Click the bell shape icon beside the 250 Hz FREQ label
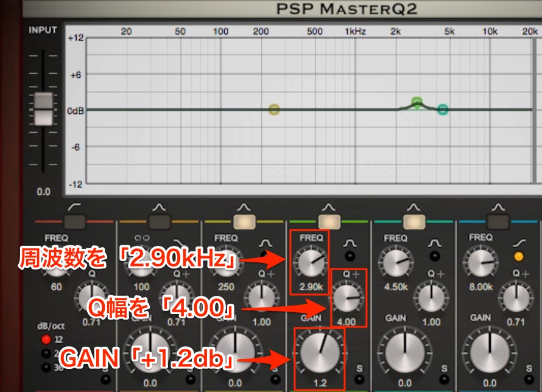This screenshot has width=542, height=392. 266,243
